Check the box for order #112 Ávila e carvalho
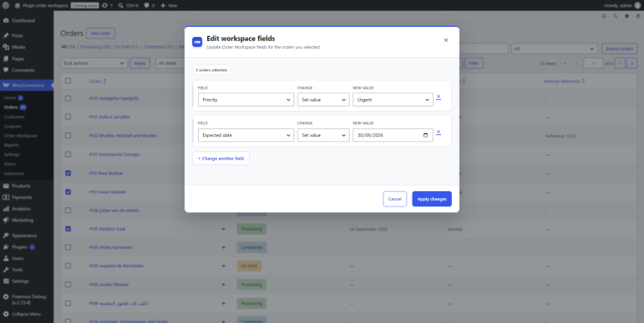This screenshot has height=323, width=644. click(x=68, y=117)
